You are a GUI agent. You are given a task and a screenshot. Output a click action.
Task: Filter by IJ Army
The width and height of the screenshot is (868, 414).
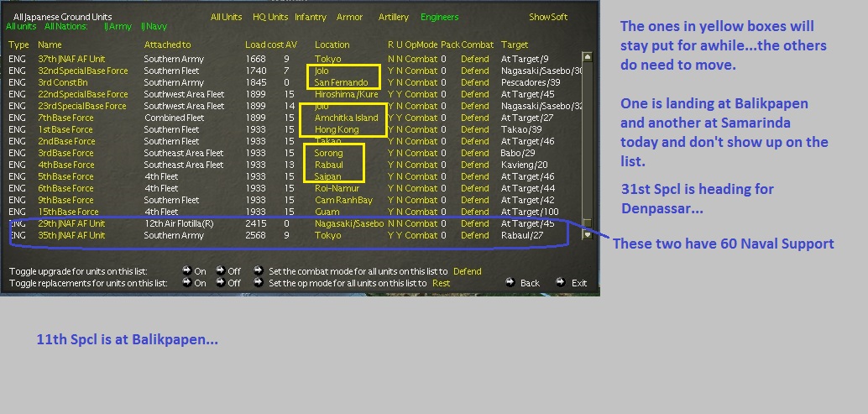[118, 26]
